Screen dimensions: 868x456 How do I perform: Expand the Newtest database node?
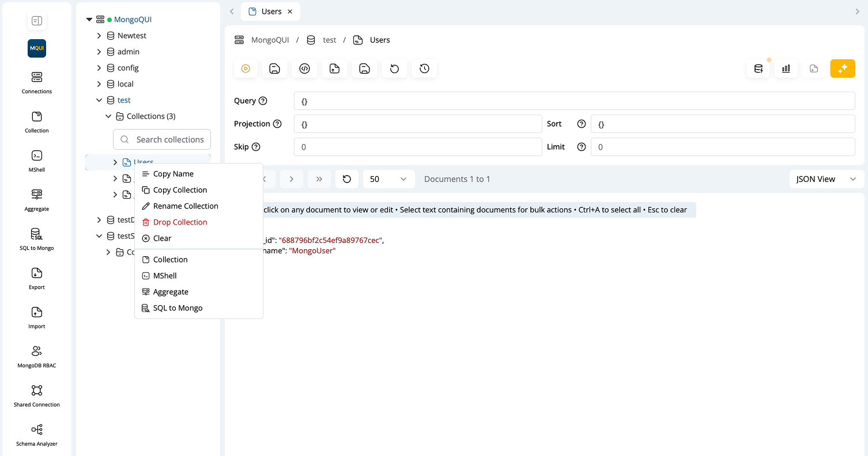pyautogui.click(x=99, y=36)
